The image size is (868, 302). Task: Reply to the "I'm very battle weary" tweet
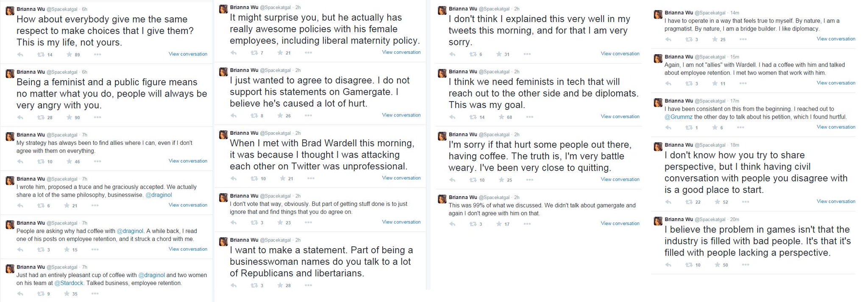point(453,180)
